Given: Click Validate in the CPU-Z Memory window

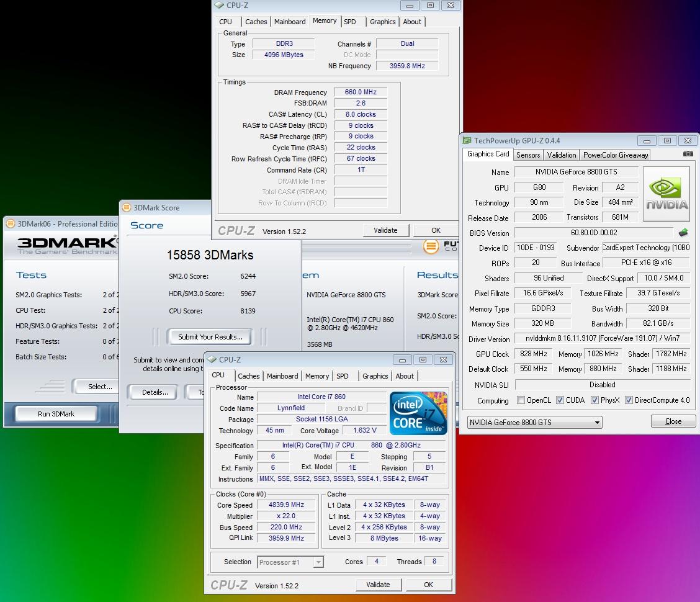Looking at the screenshot, I should point(385,230).
